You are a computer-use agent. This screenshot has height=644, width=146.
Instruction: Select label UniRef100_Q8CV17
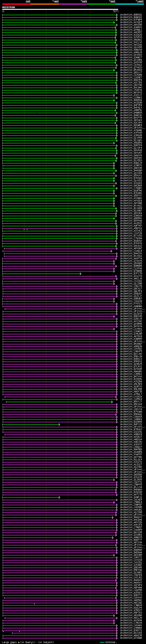pyautogui.click(x=131, y=289)
